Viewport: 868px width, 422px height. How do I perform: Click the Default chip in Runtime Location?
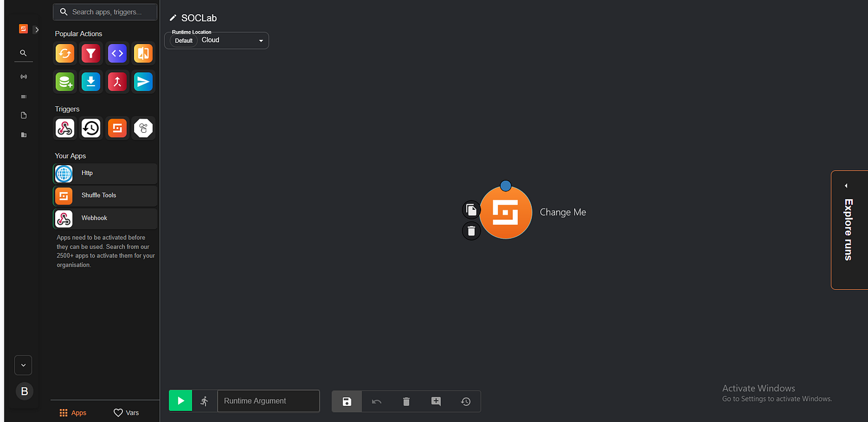tap(184, 41)
